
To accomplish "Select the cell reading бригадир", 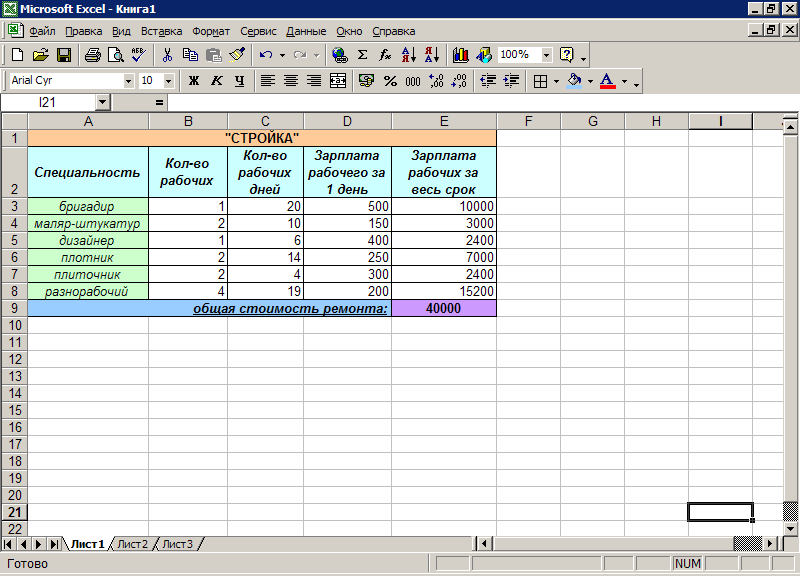I will [88, 206].
